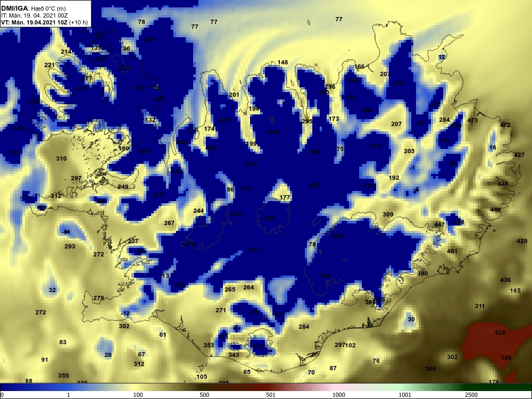Viewport: 532px width, 399px height.
Task: Click the map value '249' in the west
Action: point(123,187)
